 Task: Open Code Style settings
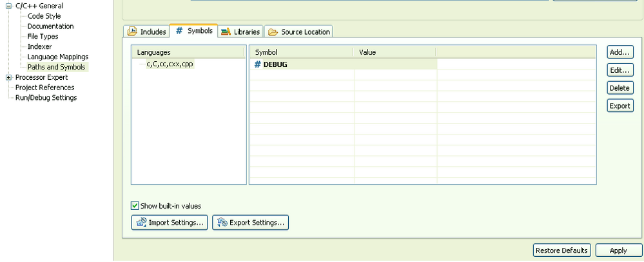44,16
